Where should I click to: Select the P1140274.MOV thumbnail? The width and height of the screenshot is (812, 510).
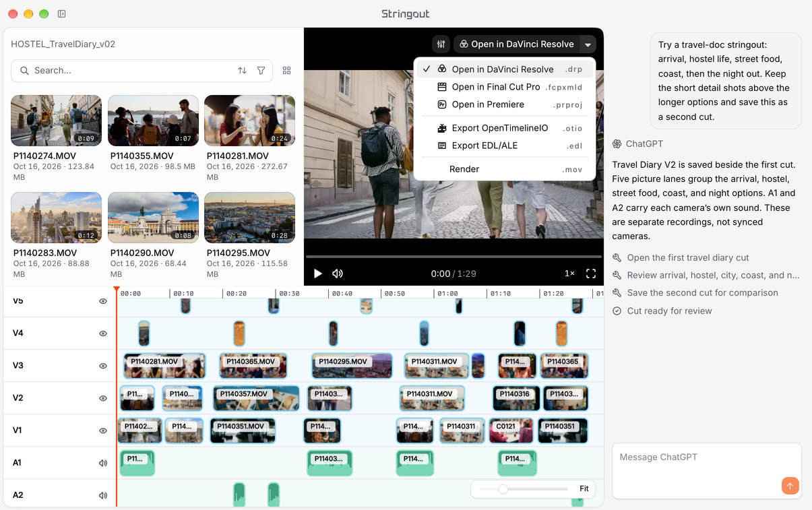(56, 121)
